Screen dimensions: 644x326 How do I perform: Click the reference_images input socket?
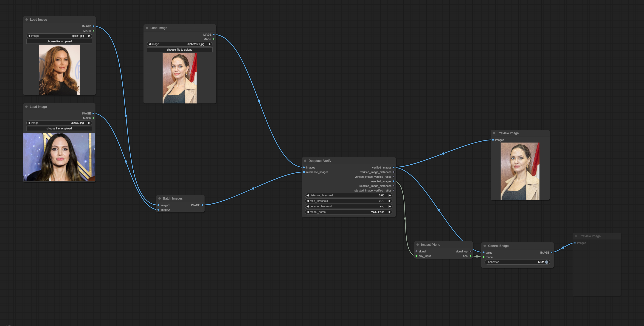click(x=304, y=172)
